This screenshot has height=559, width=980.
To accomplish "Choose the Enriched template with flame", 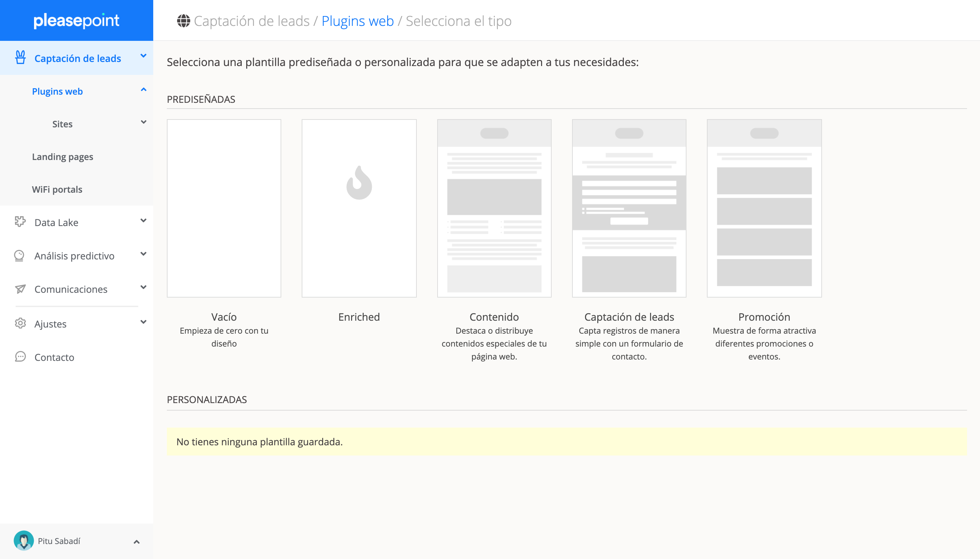I will [359, 208].
